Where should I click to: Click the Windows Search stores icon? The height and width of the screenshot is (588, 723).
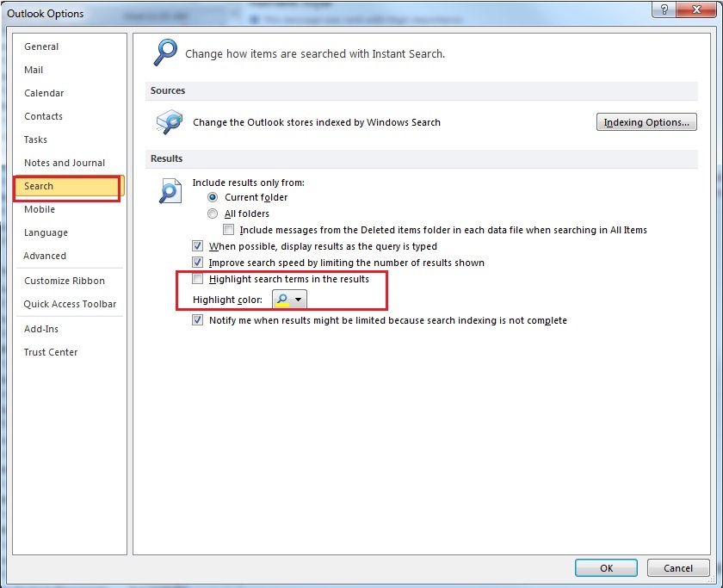click(x=170, y=122)
